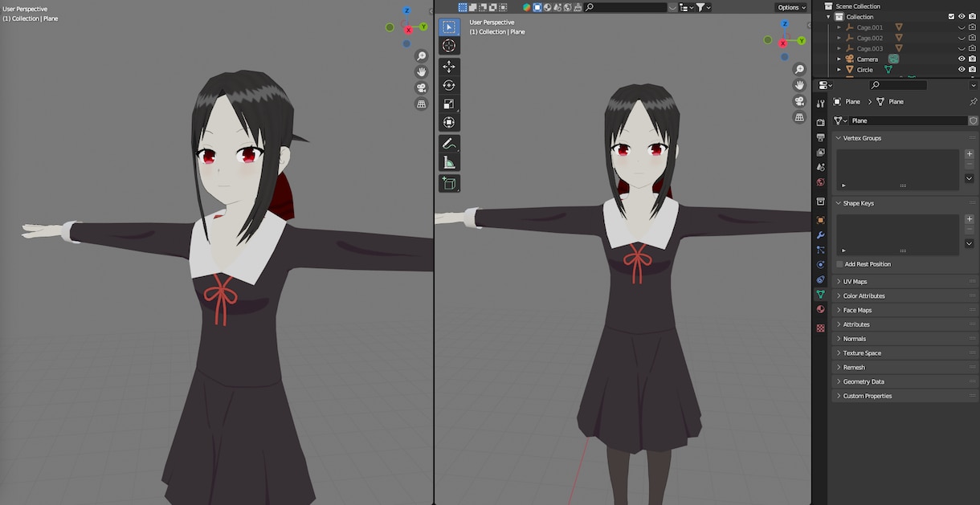
Task: Hide Camera in viewport via eye
Action: [x=962, y=59]
